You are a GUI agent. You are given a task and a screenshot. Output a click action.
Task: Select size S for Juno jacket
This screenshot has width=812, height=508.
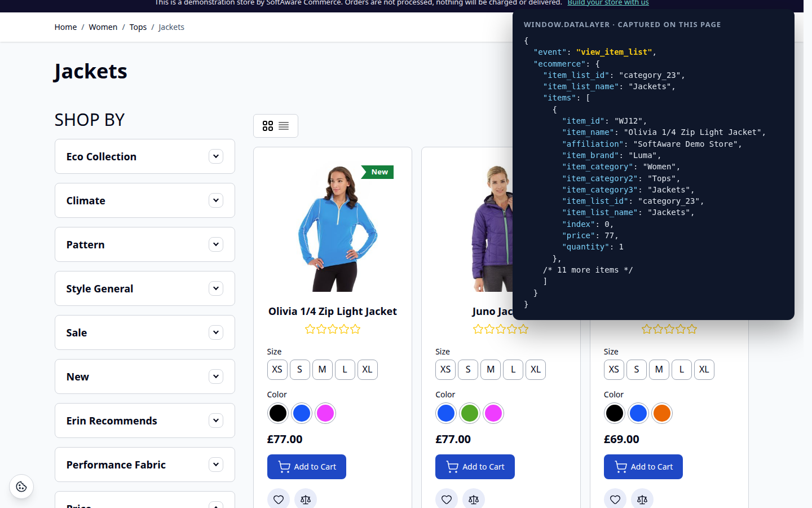(x=468, y=370)
